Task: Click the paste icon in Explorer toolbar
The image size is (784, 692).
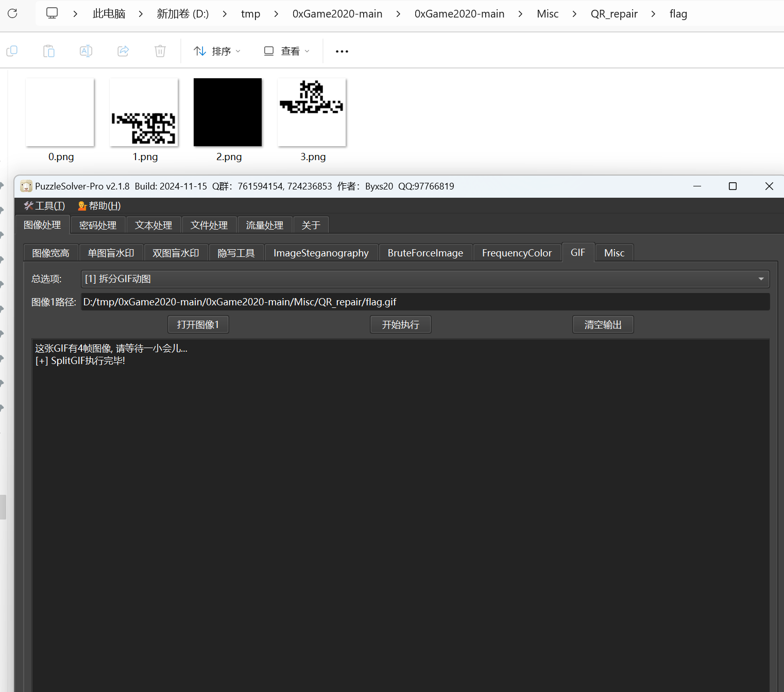Action: click(49, 51)
